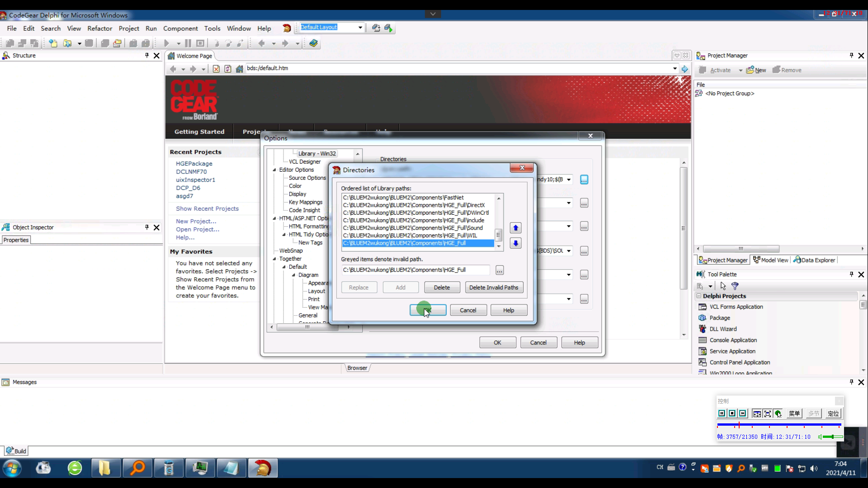Collapse the Delphi Projects category
This screenshot has width=868, height=488.
[699, 296]
